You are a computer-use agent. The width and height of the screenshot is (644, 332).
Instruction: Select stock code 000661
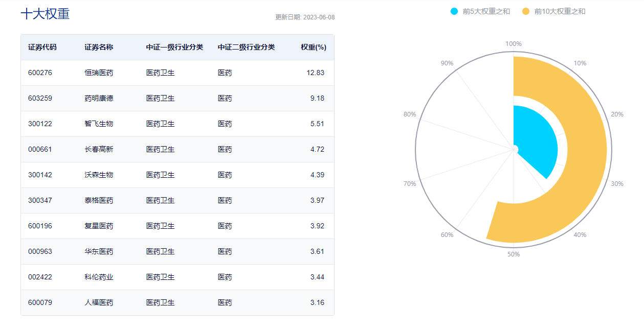point(40,150)
